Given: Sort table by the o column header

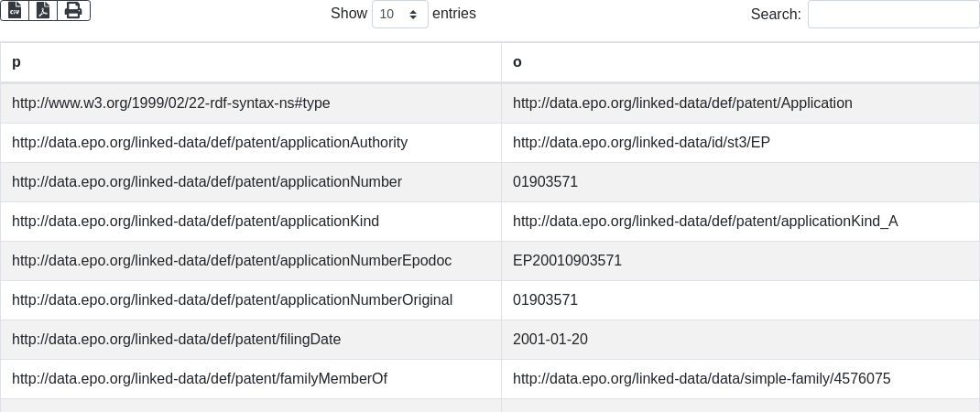Looking at the screenshot, I should [740, 62].
